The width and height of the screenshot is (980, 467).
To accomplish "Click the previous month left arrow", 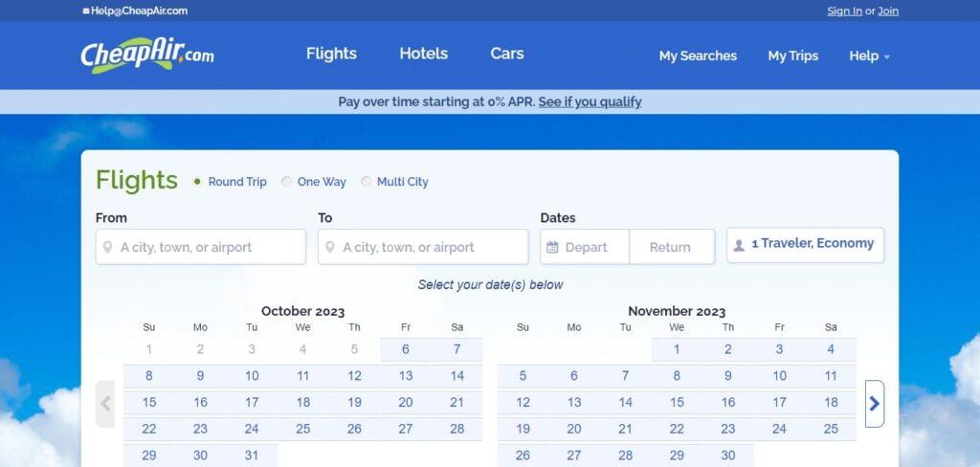I will pos(105,404).
